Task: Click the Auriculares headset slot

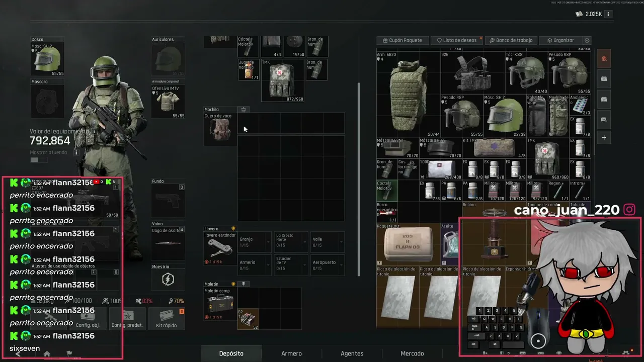Action: [x=168, y=59]
